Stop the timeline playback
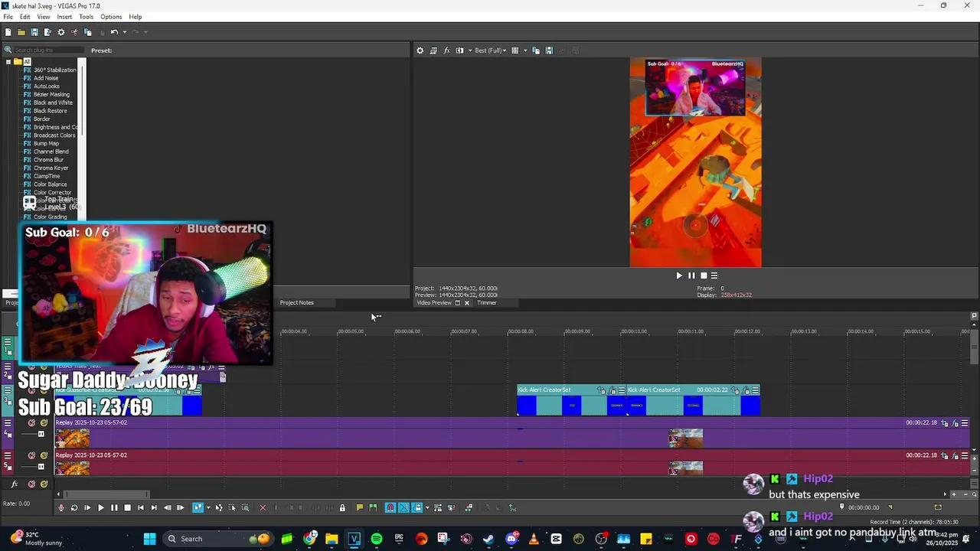Screen dimensions: 980x551 pos(127,507)
